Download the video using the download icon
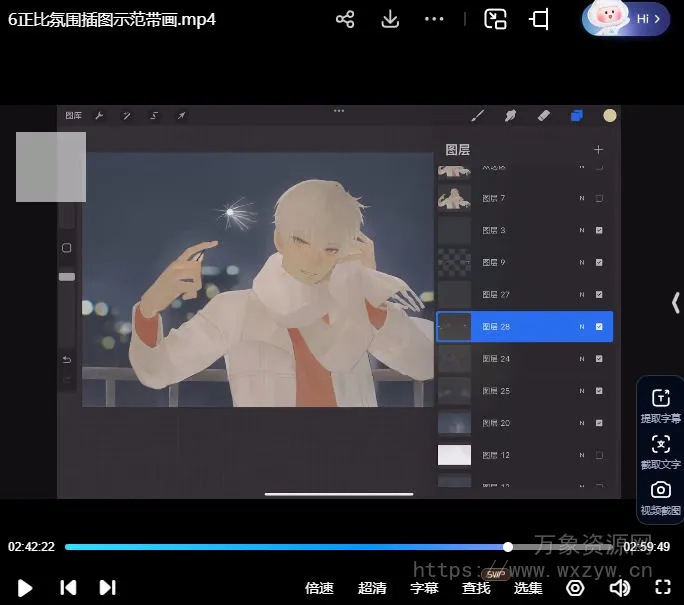This screenshot has width=684, height=605. [391, 19]
